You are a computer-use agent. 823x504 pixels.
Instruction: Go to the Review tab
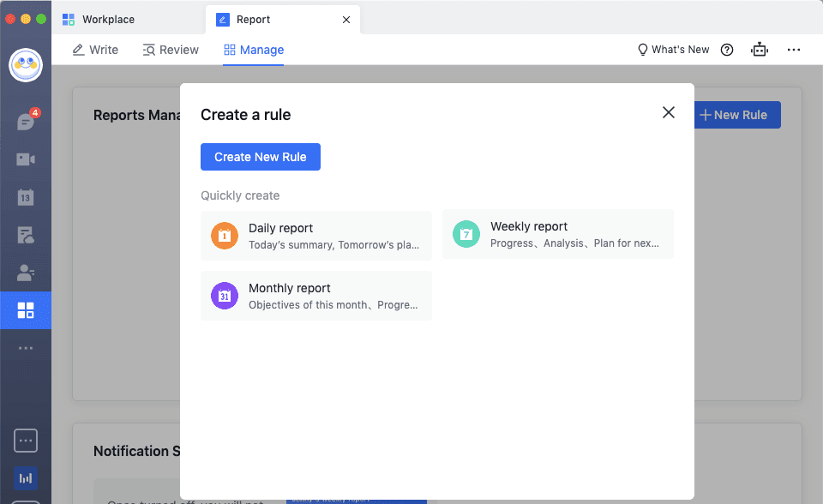[x=171, y=50]
